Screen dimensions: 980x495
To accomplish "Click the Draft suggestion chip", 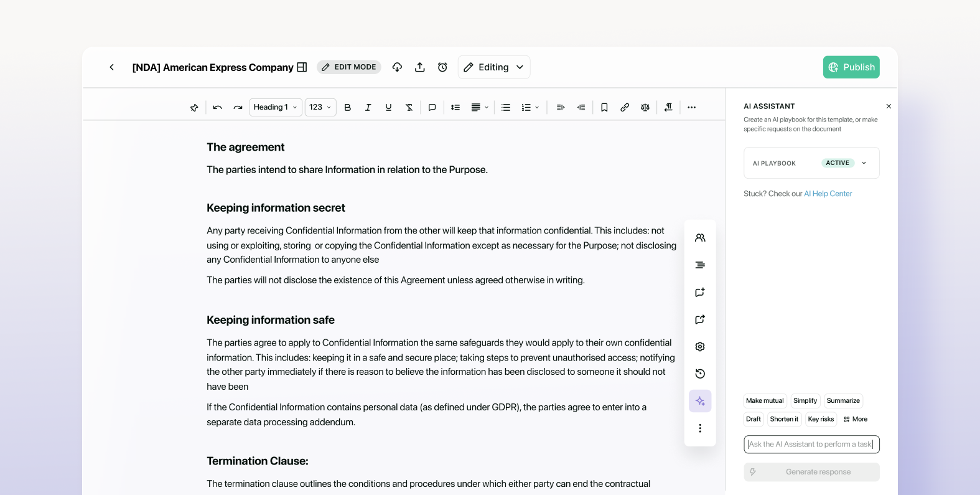I will click(x=754, y=419).
